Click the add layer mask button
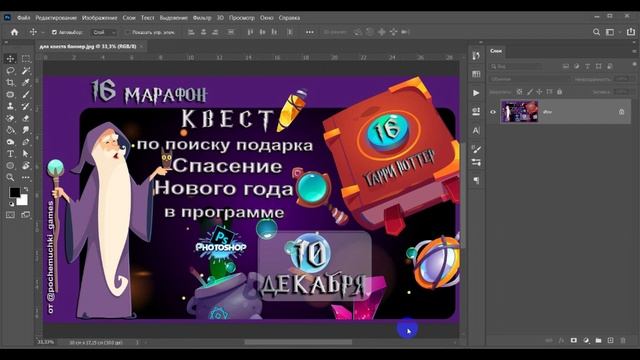 [573, 340]
